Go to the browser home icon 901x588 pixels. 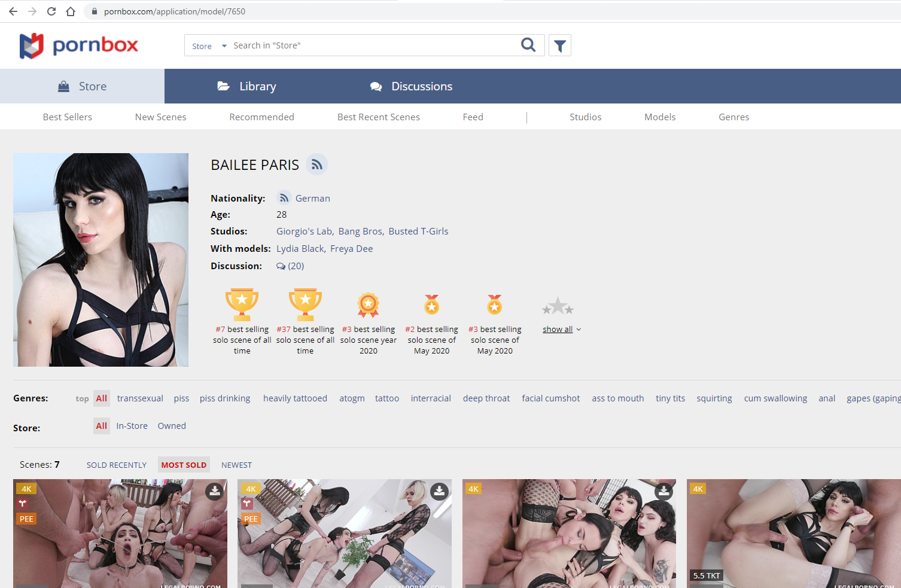click(x=71, y=11)
